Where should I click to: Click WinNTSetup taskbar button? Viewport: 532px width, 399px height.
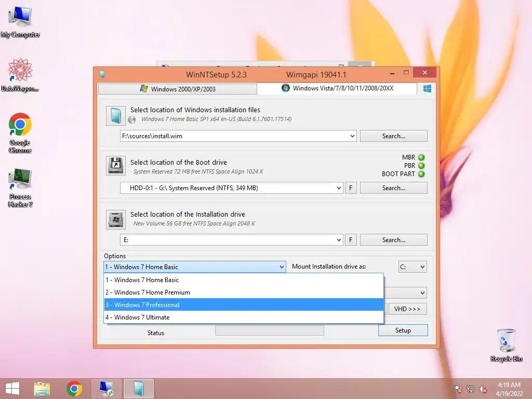tap(139, 389)
